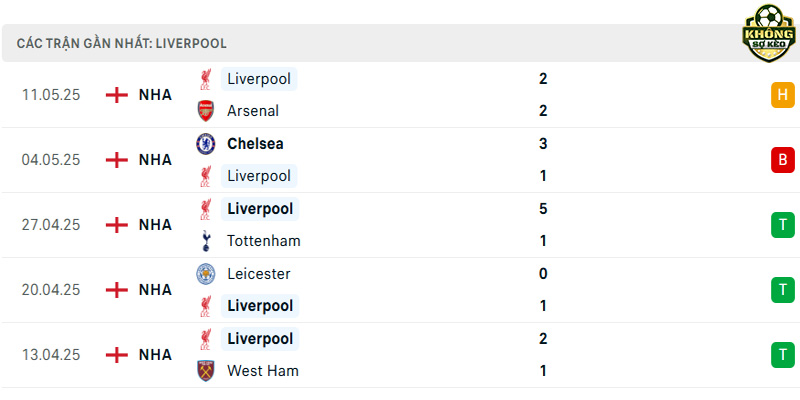The width and height of the screenshot is (800, 400).
Task: Click green T badge for Tottenham match
Action: (x=783, y=225)
